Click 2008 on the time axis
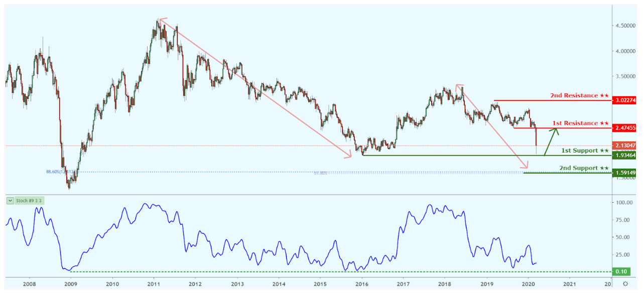This screenshot has width=644, height=295. click(29, 284)
